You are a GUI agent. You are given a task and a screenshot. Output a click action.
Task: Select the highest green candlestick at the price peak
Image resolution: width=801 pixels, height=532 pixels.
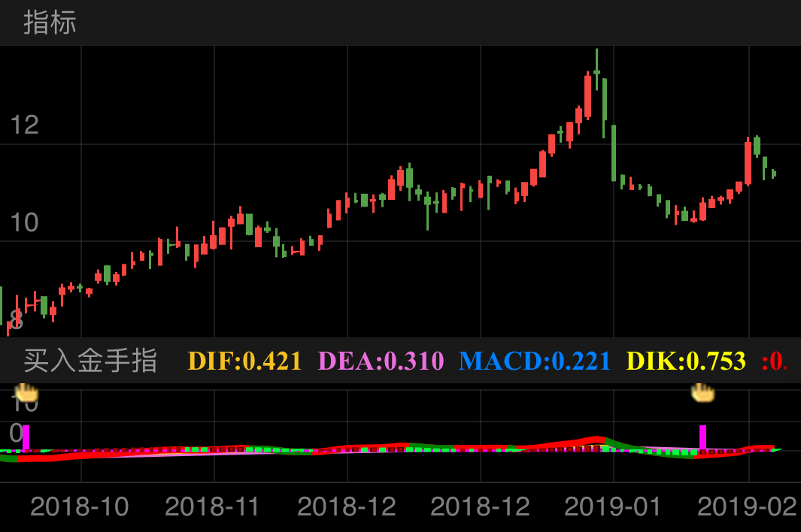click(596, 72)
